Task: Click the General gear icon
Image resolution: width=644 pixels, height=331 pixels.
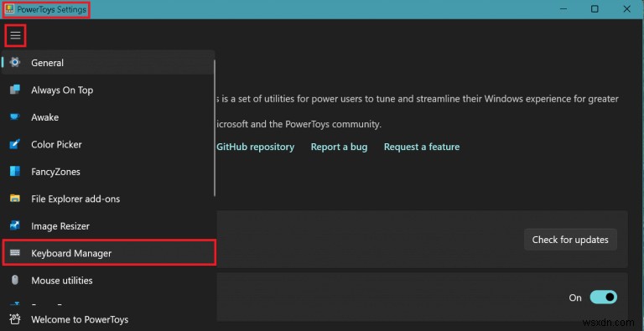Action: click(x=15, y=62)
